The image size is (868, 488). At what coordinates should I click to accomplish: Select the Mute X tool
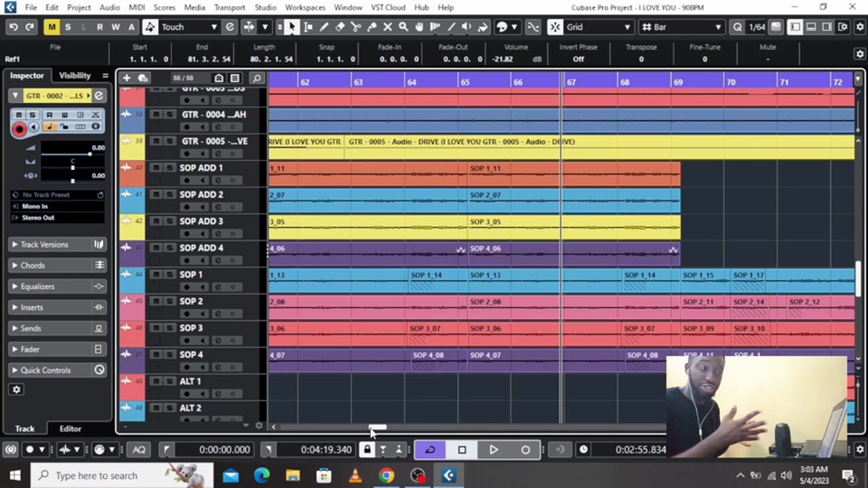[x=388, y=27]
